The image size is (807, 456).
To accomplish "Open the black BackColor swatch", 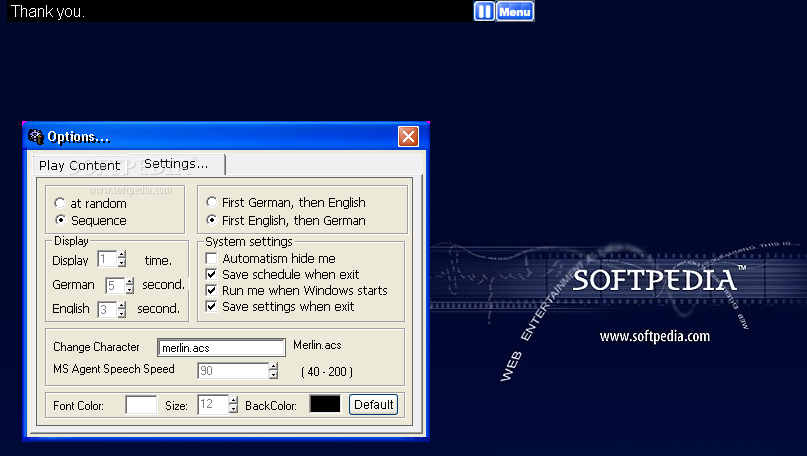I will point(325,404).
